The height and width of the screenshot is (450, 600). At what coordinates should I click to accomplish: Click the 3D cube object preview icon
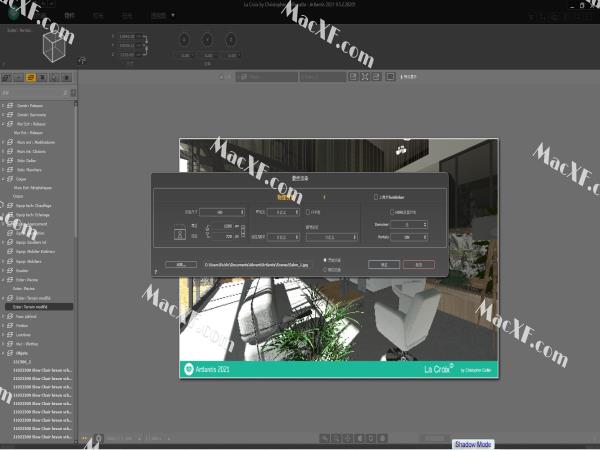tap(54, 47)
